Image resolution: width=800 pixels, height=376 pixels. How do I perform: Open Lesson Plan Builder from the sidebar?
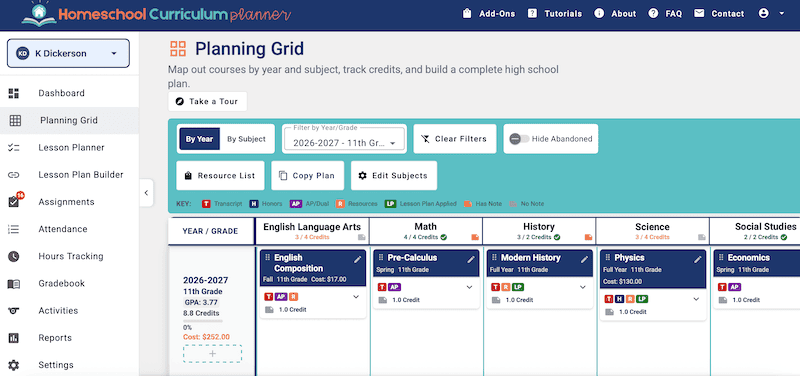tap(69, 174)
